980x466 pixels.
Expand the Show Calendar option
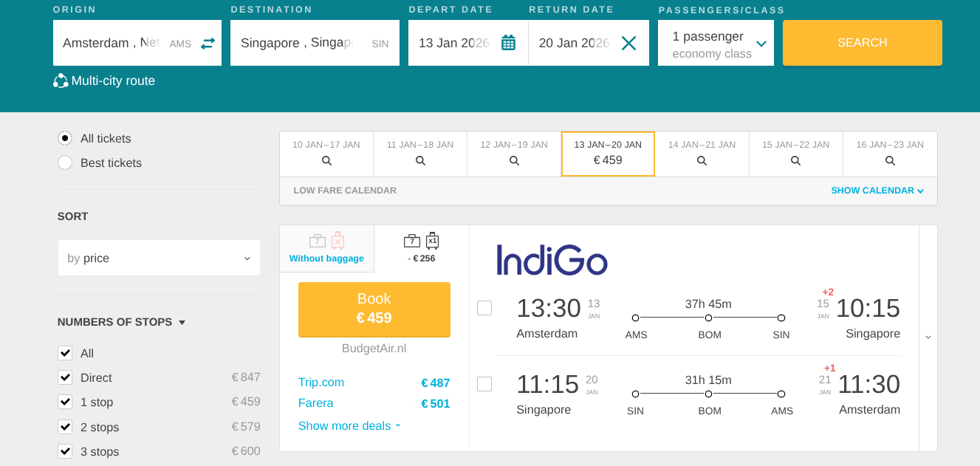coord(877,191)
